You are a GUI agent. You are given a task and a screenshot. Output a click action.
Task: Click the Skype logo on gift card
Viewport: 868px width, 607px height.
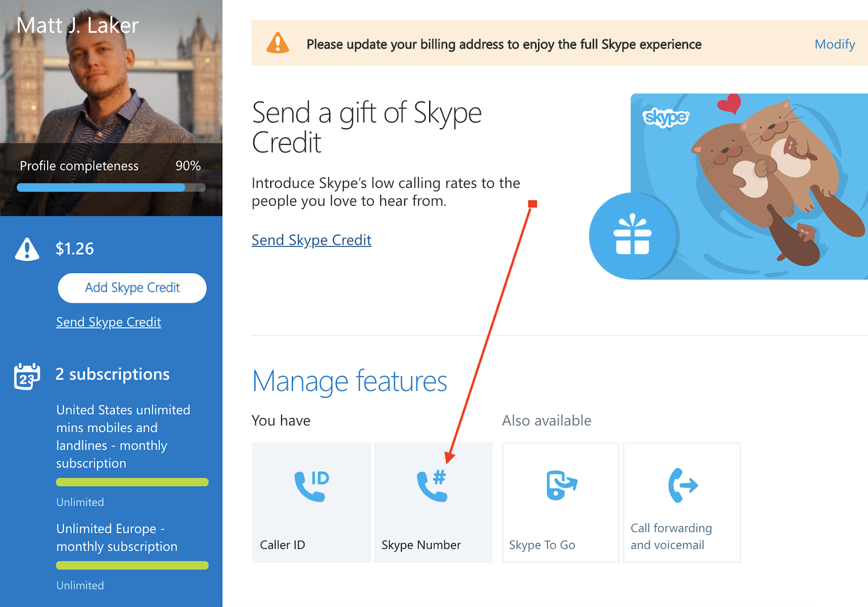pyautogui.click(x=666, y=117)
